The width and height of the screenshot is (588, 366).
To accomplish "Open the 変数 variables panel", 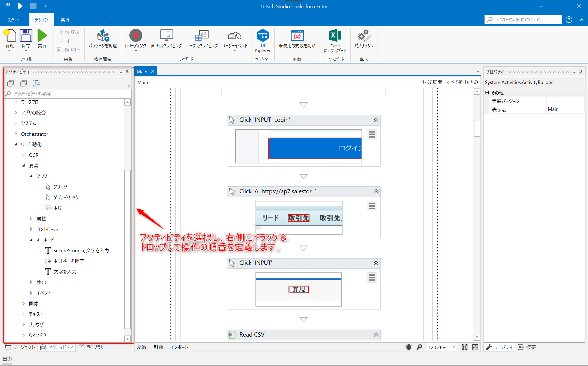I will click(142, 347).
